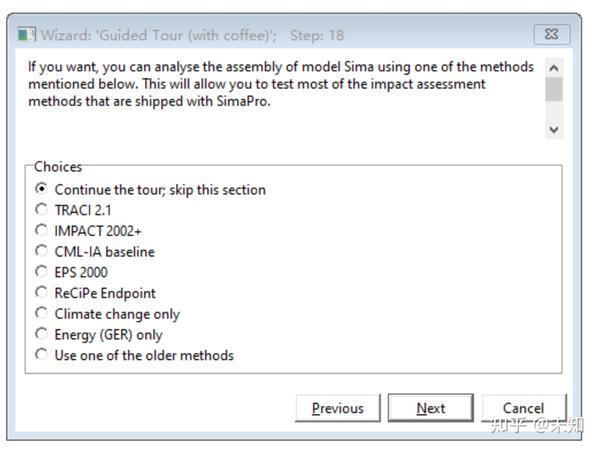600x450 pixels.
Task: Choose the TRACI 2.1 method option
Action: click(41, 210)
